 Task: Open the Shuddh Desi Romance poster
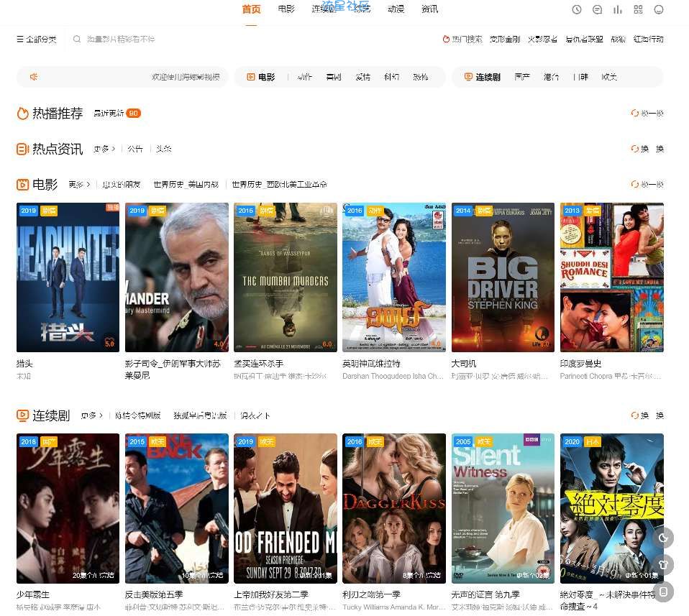[611, 277]
